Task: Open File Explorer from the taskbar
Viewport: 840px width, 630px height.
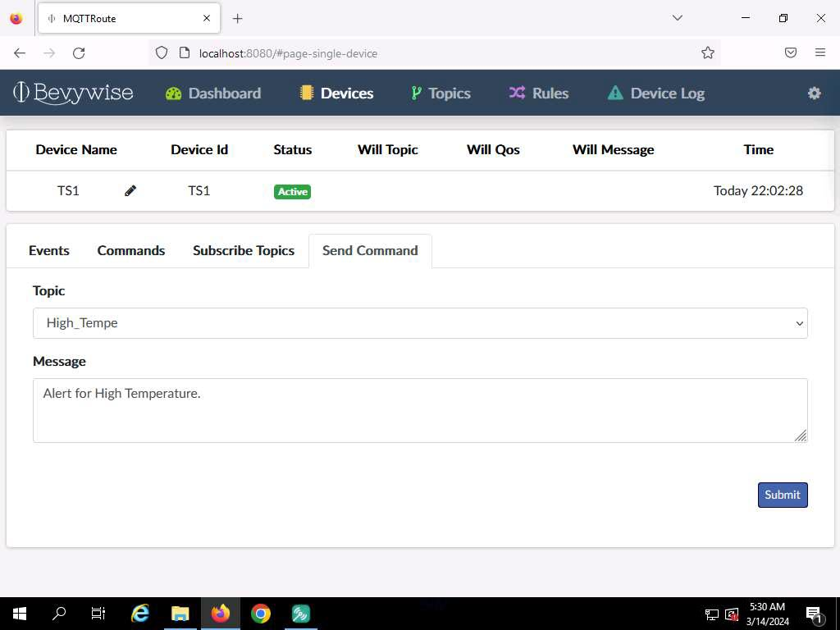Action: tap(180, 614)
